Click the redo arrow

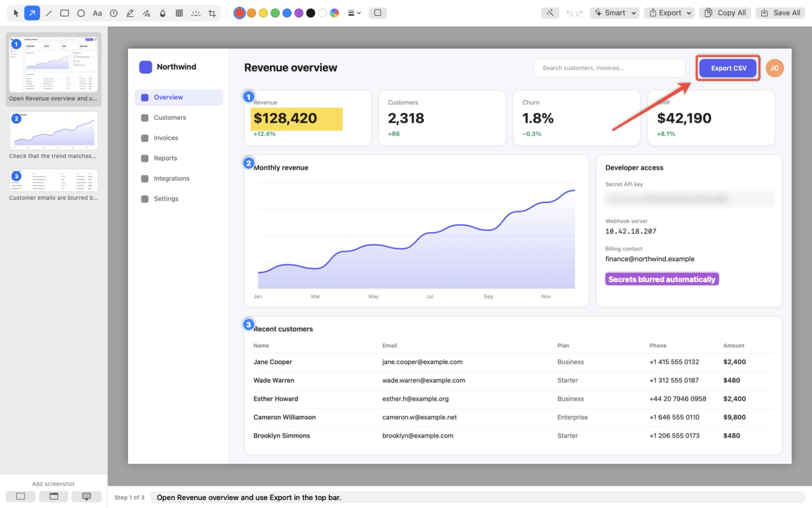point(579,13)
